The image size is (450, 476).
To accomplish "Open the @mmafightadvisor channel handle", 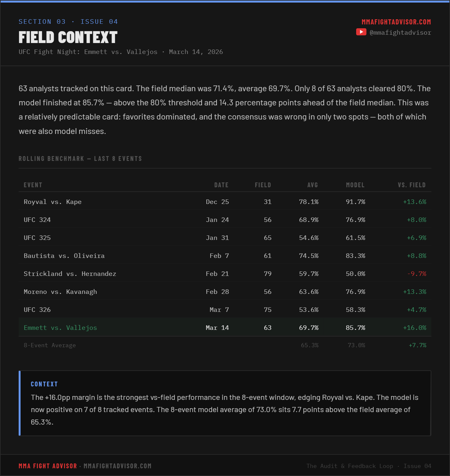I will (x=401, y=32).
